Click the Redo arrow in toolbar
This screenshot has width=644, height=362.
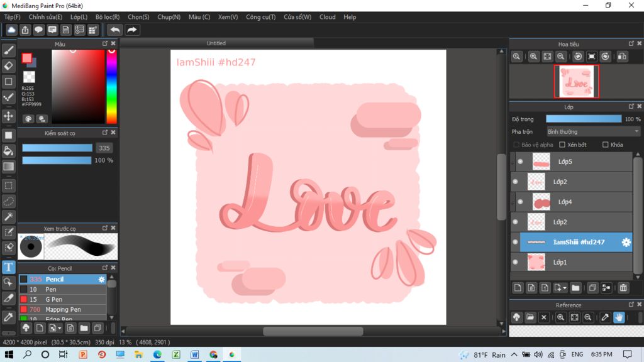click(132, 30)
